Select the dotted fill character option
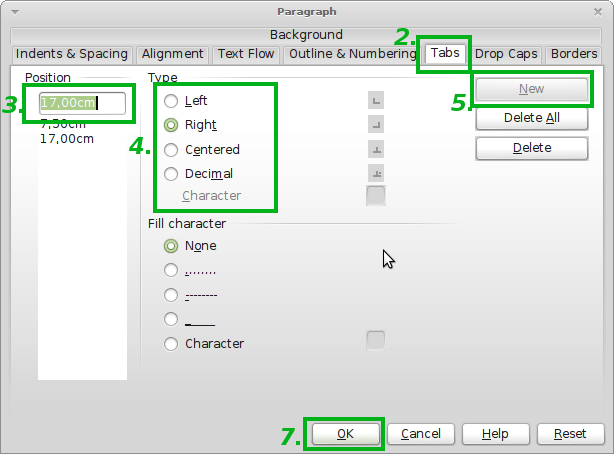 [171, 270]
